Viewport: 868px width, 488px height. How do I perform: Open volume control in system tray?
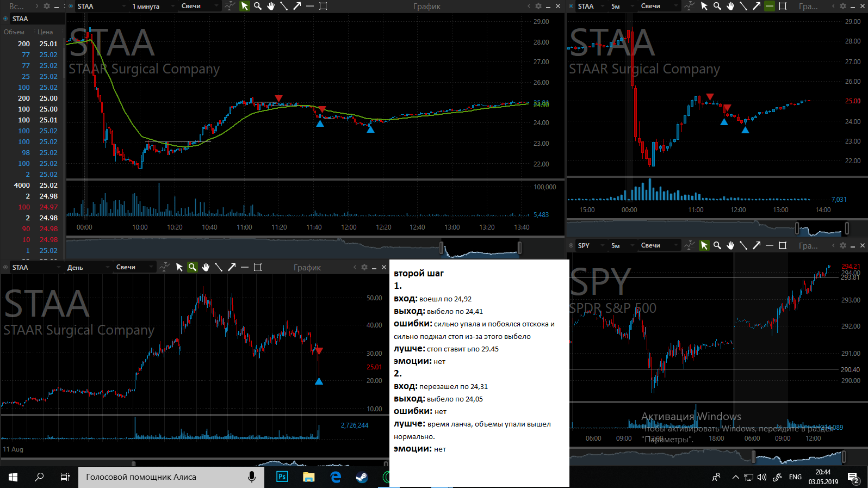(761, 477)
